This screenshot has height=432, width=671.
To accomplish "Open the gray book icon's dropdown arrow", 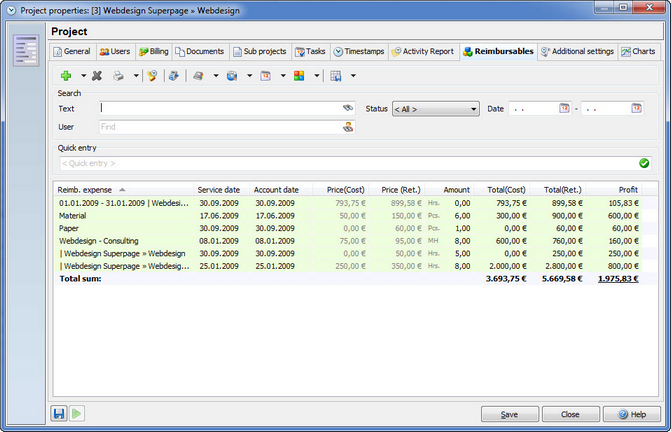I will pyautogui.click(x=216, y=76).
